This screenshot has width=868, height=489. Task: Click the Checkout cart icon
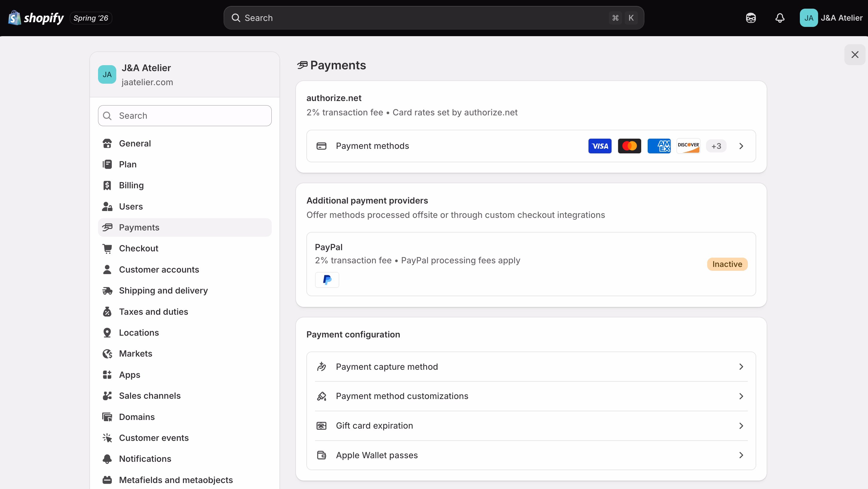[107, 248]
